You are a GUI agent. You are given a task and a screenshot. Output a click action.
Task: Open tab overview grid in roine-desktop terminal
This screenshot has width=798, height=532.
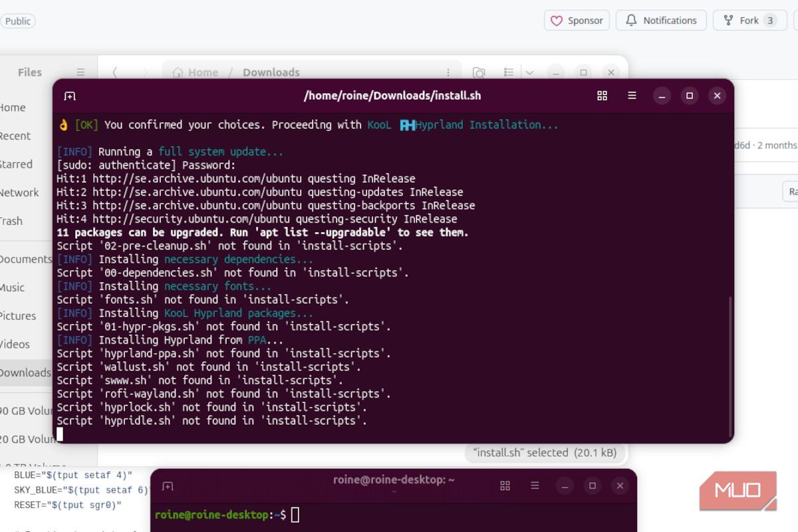(505, 486)
